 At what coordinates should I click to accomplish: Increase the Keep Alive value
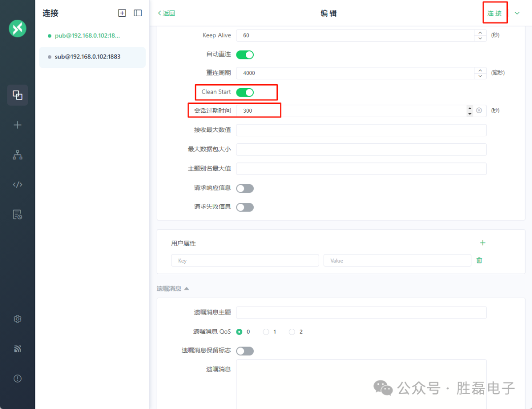point(480,32)
